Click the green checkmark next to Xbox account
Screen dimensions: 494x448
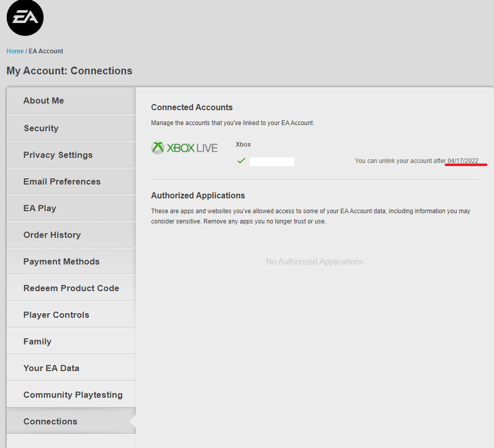click(241, 161)
